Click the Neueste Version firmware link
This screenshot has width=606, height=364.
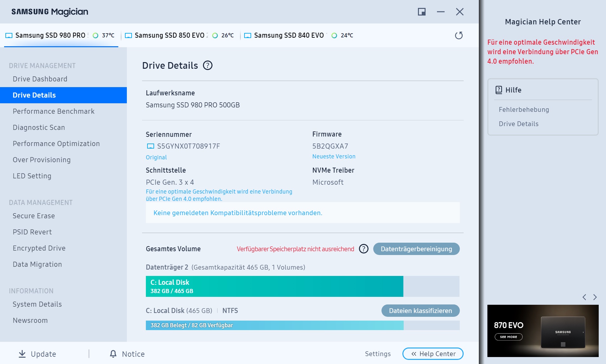pyautogui.click(x=334, y=156)
